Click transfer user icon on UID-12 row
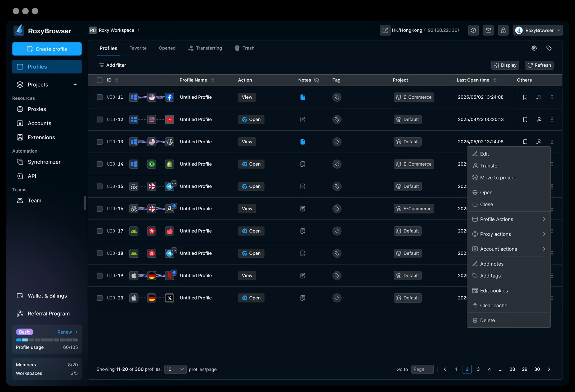Image resolution: width=575 pixels, height=392 pixels. tap(538, 120)
